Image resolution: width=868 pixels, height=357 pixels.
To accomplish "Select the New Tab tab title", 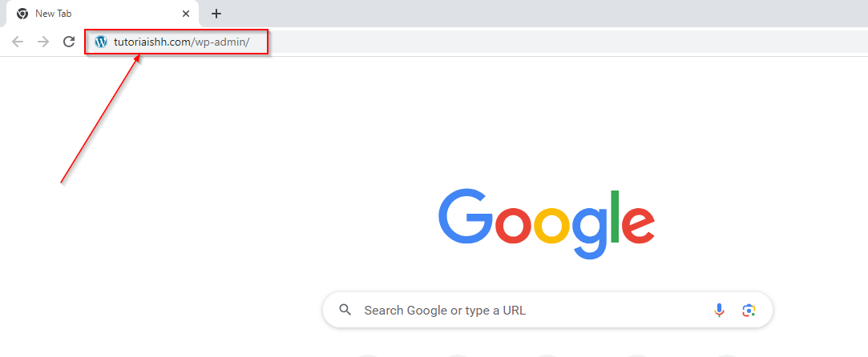I will pyautogui.click(x=54, y=14).
